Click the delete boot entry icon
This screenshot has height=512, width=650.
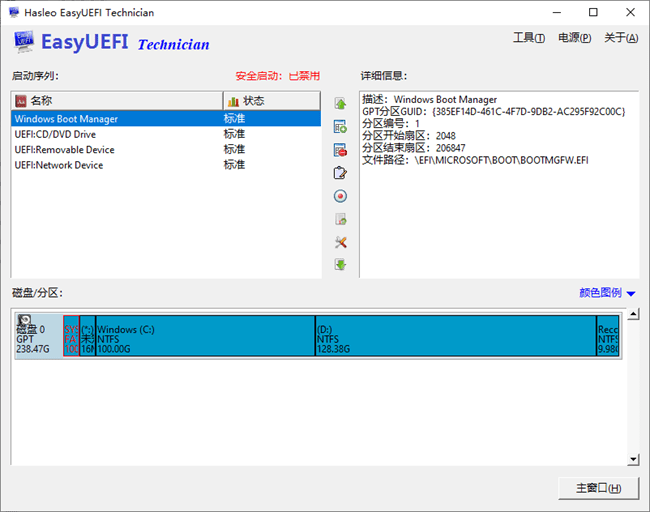tap(340, 150)
